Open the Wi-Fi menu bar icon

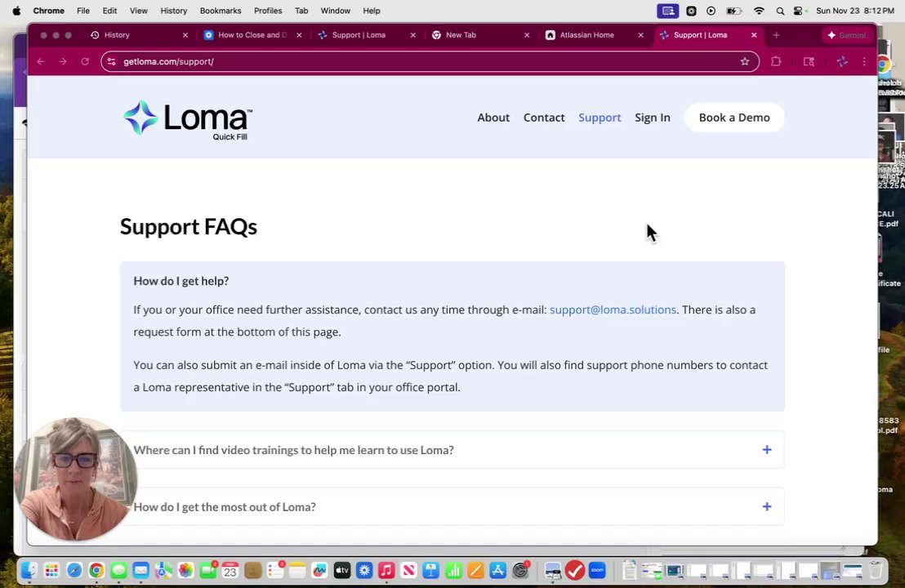[x=759, y=11]
